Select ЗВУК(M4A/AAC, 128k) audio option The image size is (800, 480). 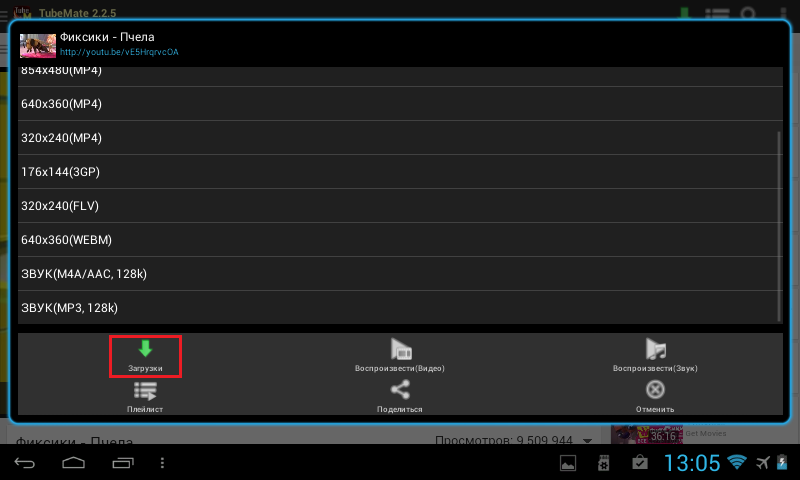click(x=398, y=274)
